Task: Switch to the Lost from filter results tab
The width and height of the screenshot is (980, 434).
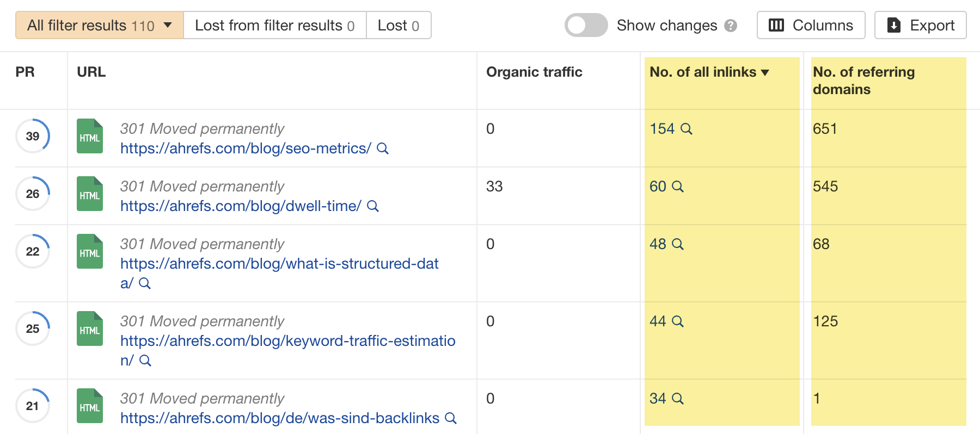Action: (274, 25)
